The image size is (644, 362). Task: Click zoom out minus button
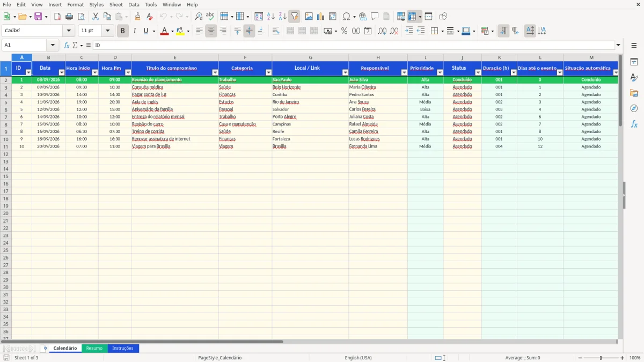pos(580,358)
